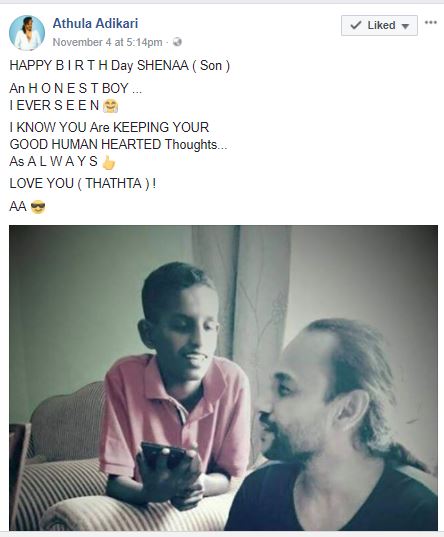Viewport: 444px width, 537px height.
Task: Click the pointing finger emoji after ALWAYS
Action: point(109,162)
